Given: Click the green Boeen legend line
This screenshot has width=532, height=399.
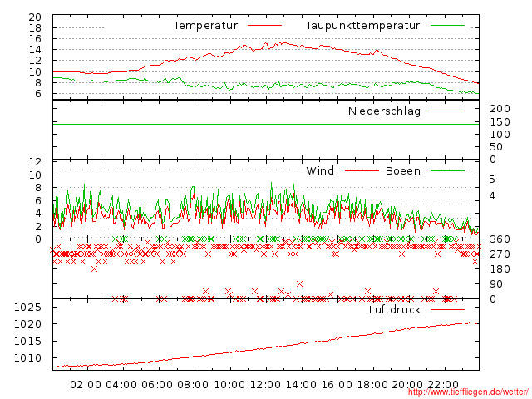Looking at the screenshot, I should [447, 170].
